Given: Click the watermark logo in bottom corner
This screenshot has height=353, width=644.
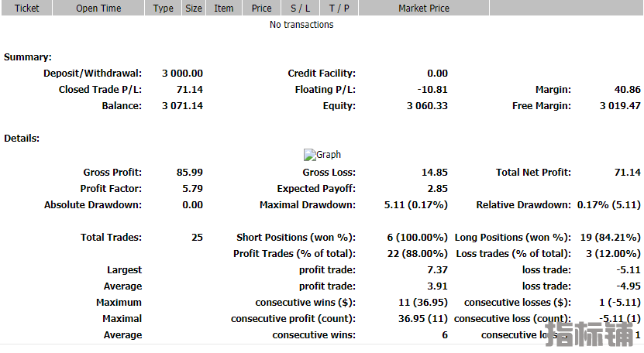Looking at the screenshot, I should tap(592, 334).
